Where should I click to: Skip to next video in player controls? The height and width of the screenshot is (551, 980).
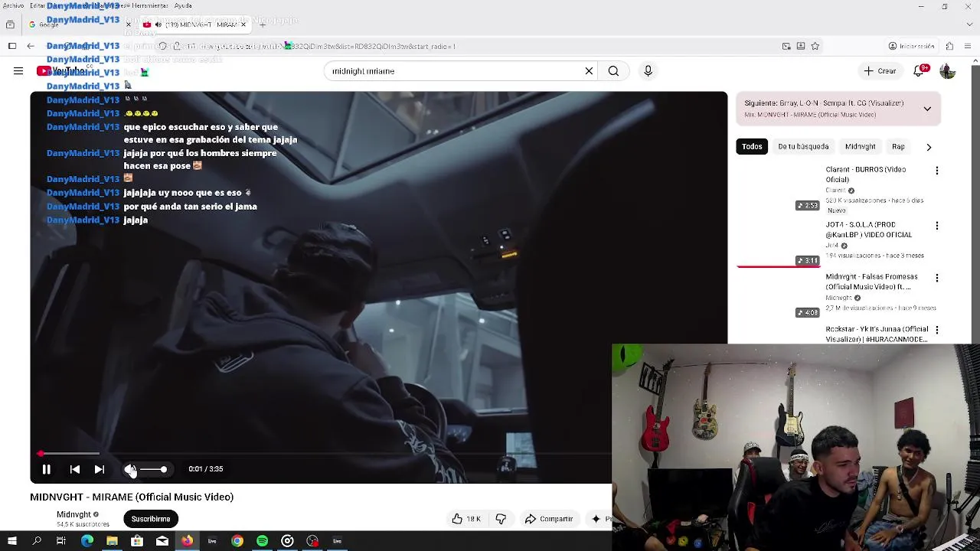(x=100, y=469)
